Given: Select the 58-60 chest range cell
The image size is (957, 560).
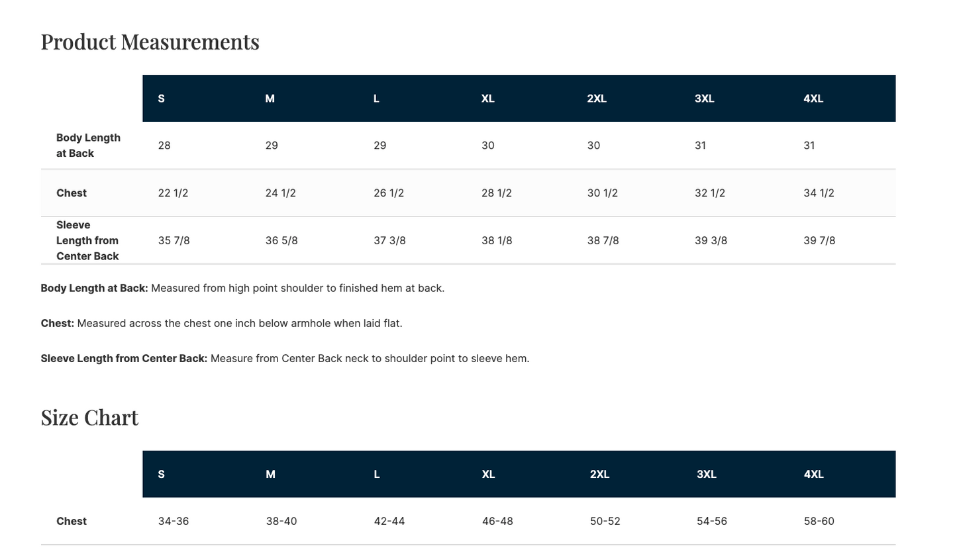Looking at the screenshot, I should point(819,522).
